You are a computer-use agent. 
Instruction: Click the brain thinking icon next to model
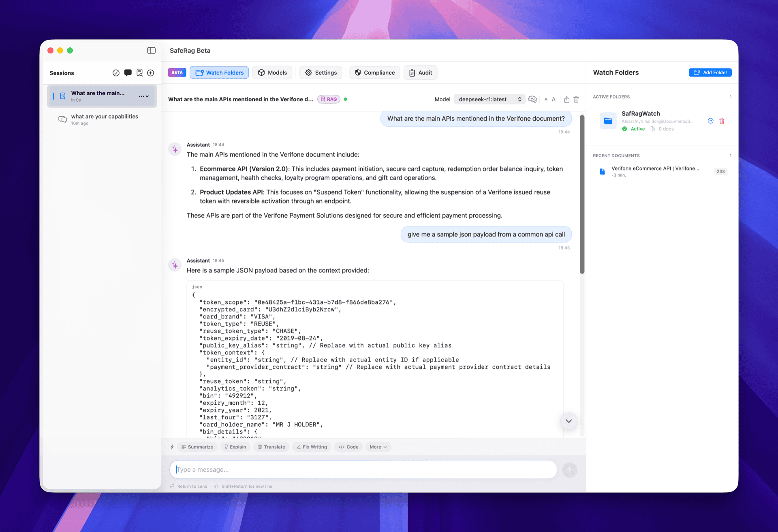(x=532, y=99)
